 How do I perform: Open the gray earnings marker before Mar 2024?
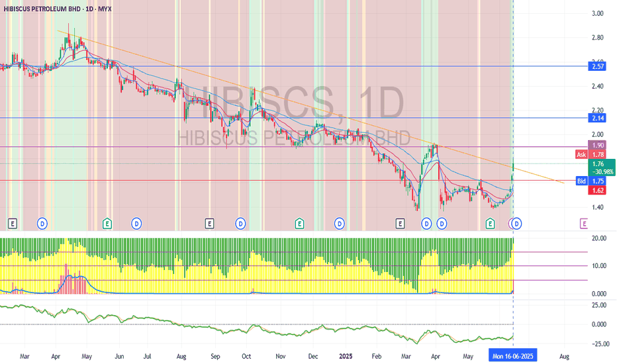(x=13, y=224)
